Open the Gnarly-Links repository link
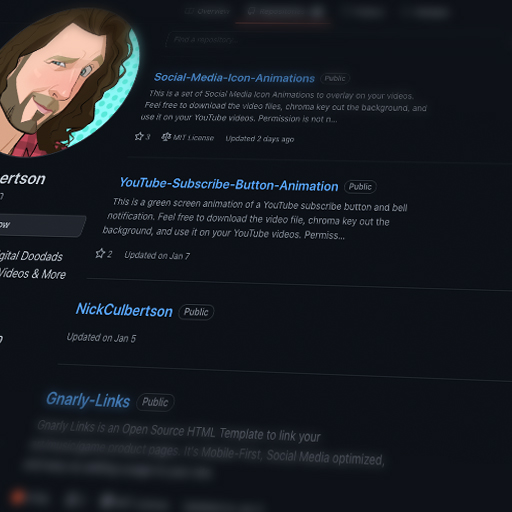 pos(88,400)
